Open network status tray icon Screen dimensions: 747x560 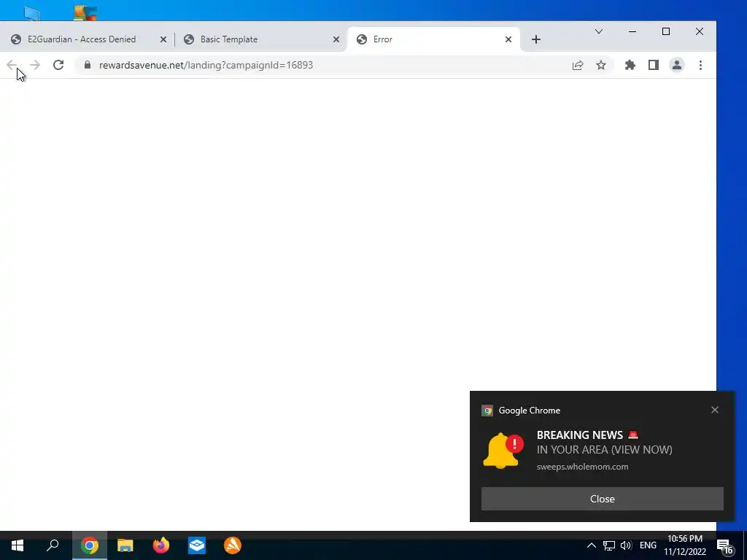pos(609,545)
